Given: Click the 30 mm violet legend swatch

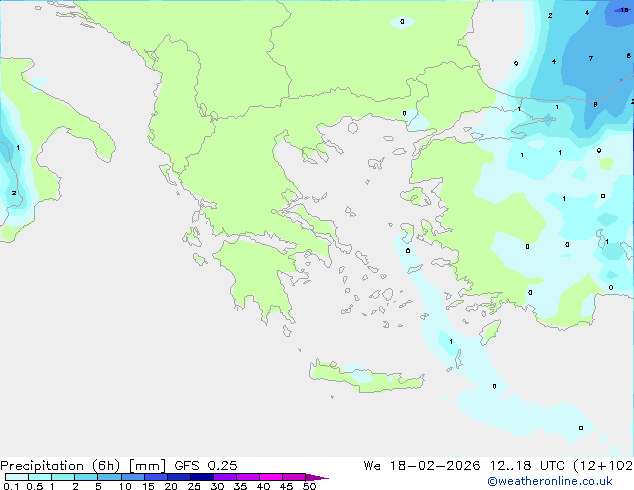Looking at the screenshot, I should tap(225, 477).
